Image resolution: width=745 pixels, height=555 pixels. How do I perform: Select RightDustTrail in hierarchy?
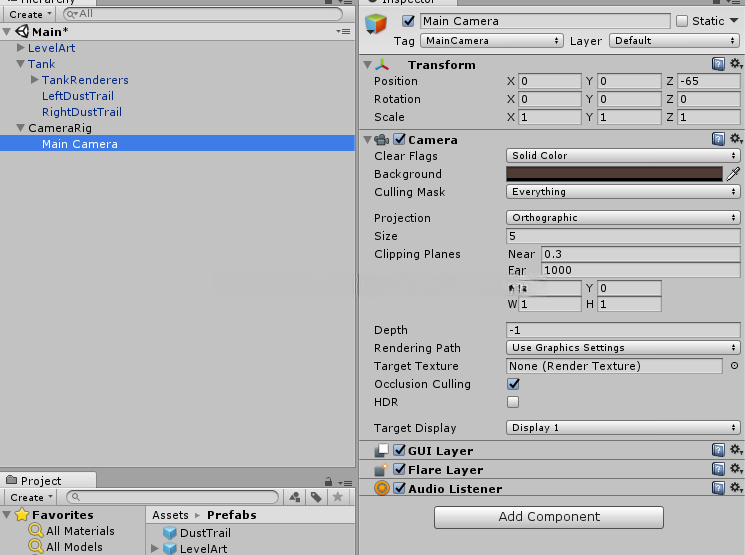tap(82, 112)
